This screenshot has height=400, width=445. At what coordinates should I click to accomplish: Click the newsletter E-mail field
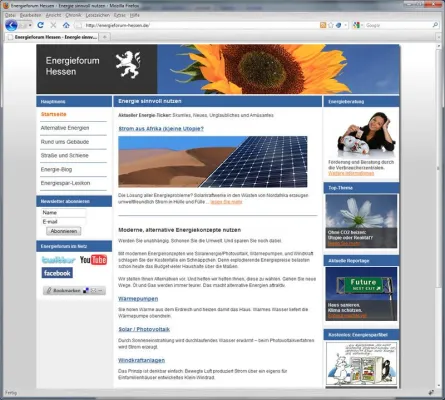click(x=63, y=222)
